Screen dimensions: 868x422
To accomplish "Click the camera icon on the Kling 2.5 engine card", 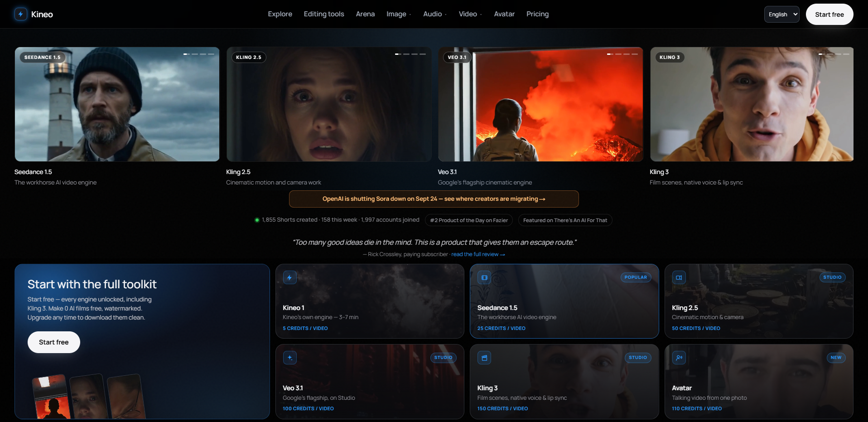I will click(679, 277).
